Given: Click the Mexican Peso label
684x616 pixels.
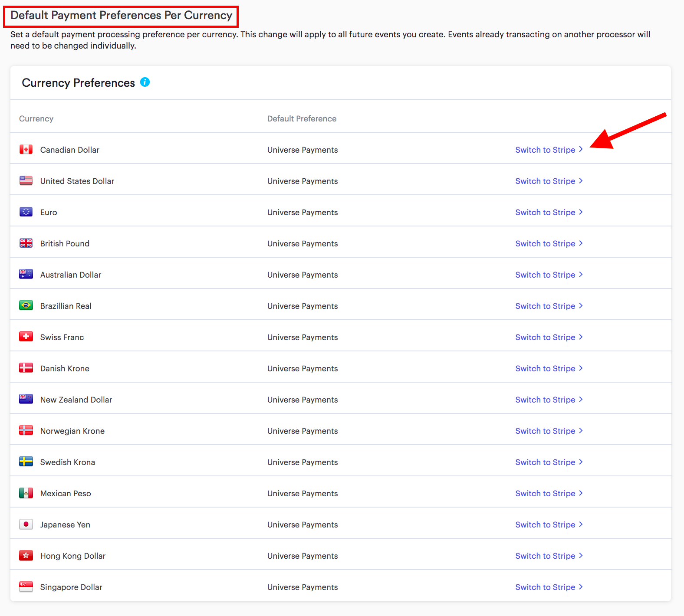Looking at the screenshot, I should (66, 493).
